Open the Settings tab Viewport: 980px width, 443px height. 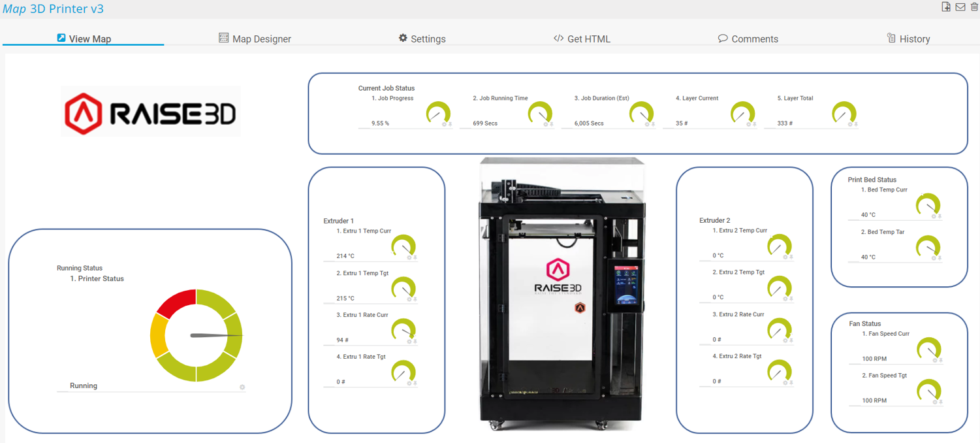422,39
